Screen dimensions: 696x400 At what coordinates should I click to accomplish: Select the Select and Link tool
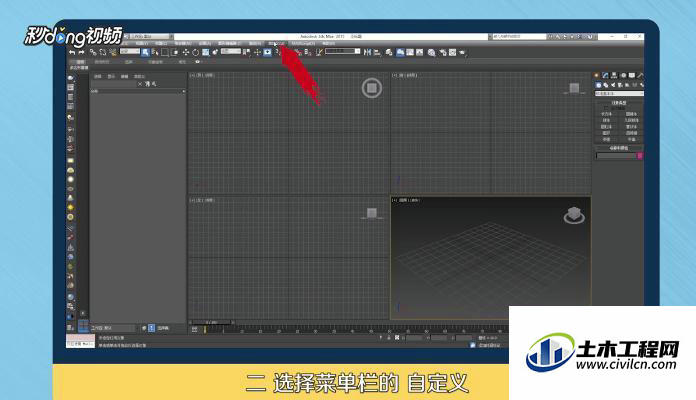93,52
